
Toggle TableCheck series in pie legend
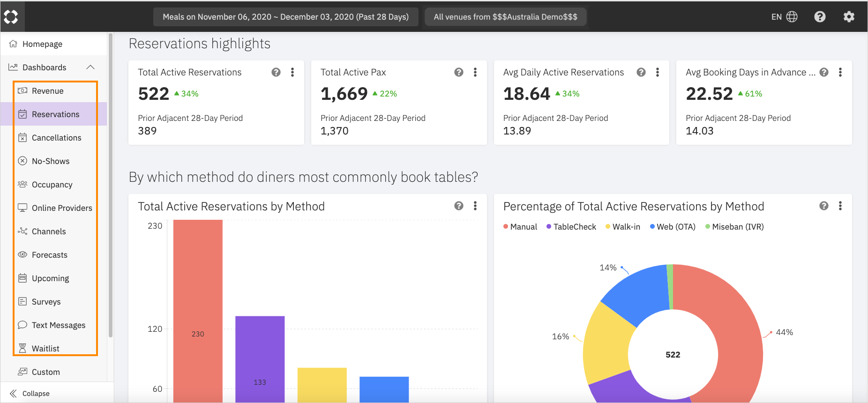tap(571, 227)
